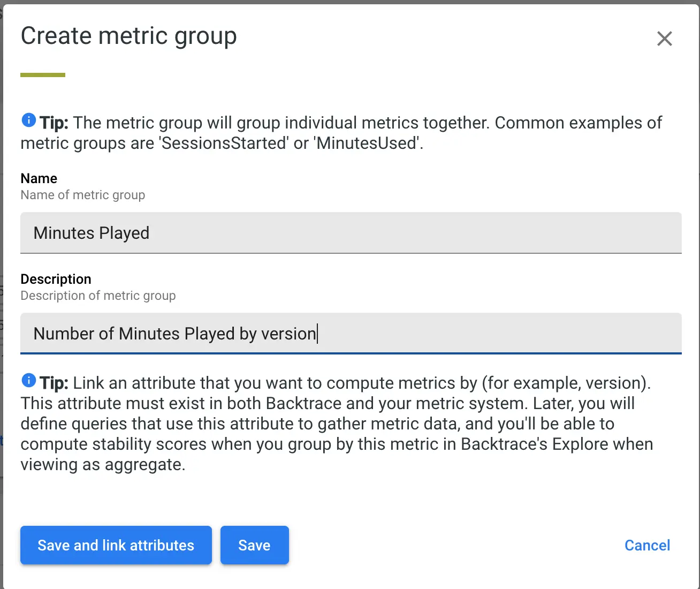The height and width of the screenshot is (589, 700).
Task: Click the 'Create metric group' dialog title
Action: pyautogui.click(x=128, y=36)
